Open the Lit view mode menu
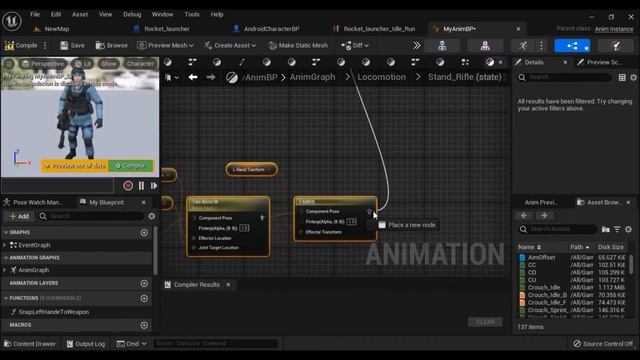 click(83, 64)
